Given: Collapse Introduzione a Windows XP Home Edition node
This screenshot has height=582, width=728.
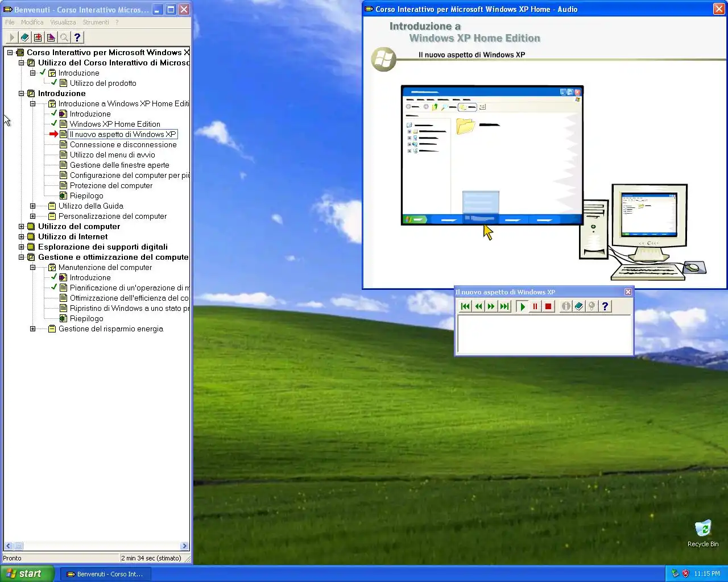Looking at the screenshot, I should 32,103.
